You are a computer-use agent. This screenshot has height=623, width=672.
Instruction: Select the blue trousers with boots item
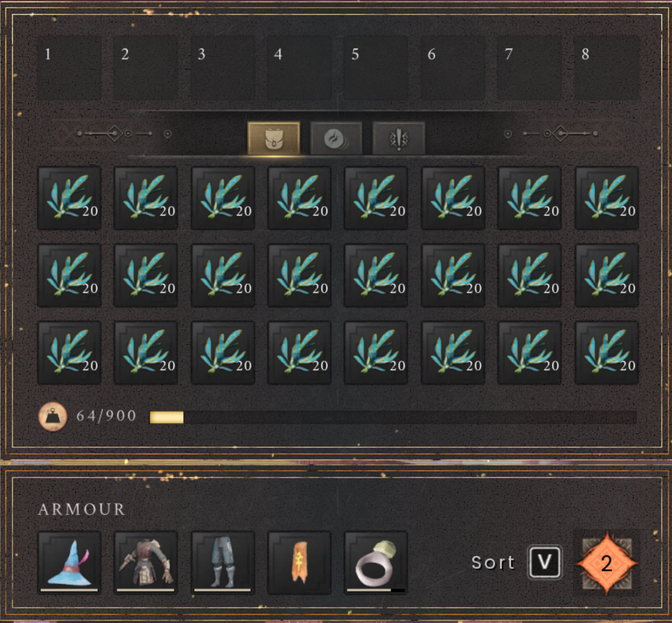222,562
